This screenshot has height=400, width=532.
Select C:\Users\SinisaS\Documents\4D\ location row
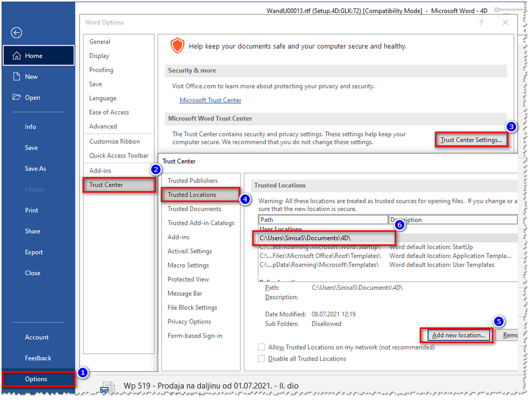point(388,238)
